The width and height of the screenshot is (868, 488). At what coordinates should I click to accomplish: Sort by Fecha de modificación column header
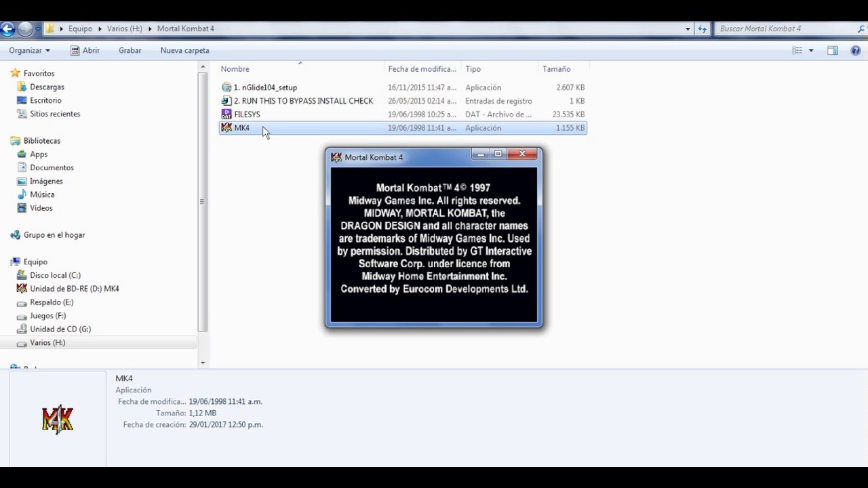[x=422, y=69]
